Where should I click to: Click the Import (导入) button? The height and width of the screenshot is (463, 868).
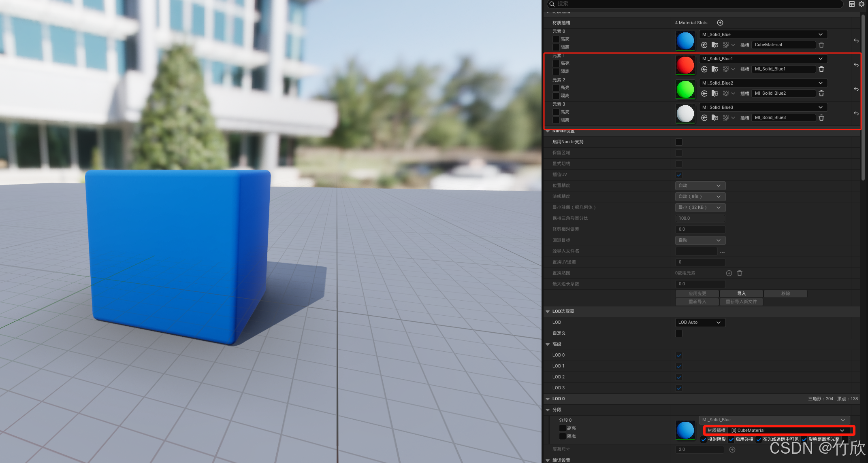click(x=741, y=293)
